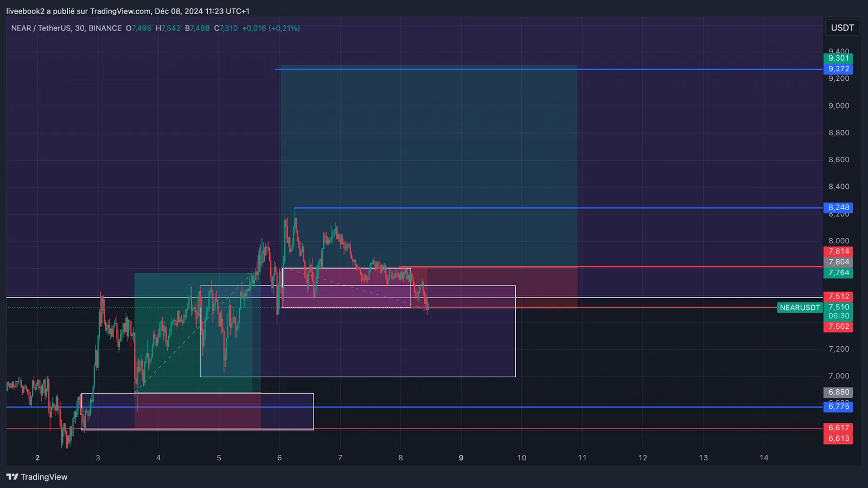The width and height of the screenshot is (868, 488).
Task: Click date label 13 on time axis
Action: 703,458
